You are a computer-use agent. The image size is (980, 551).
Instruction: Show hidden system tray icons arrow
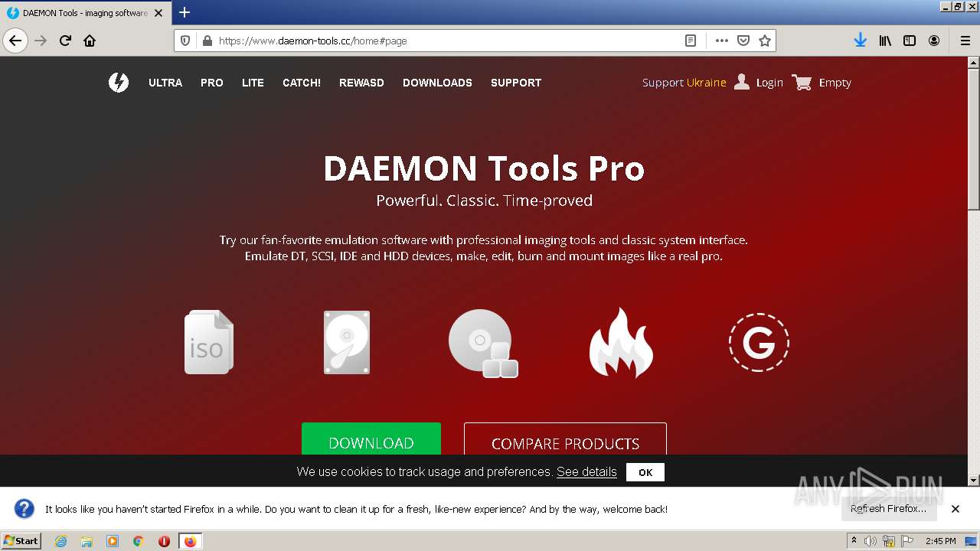click(854, 541)
